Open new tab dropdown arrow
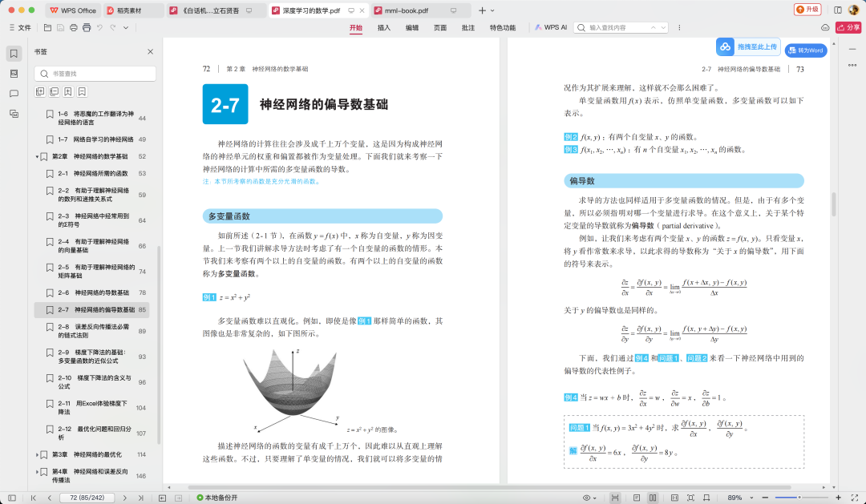The width and height of the screenshot is (866, 504). [492, 10]
